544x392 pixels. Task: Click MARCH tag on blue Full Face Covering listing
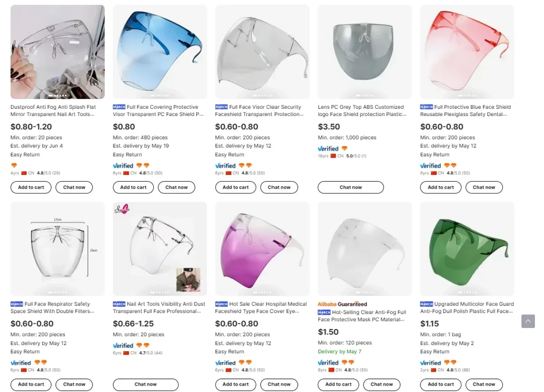click(119, 107)
